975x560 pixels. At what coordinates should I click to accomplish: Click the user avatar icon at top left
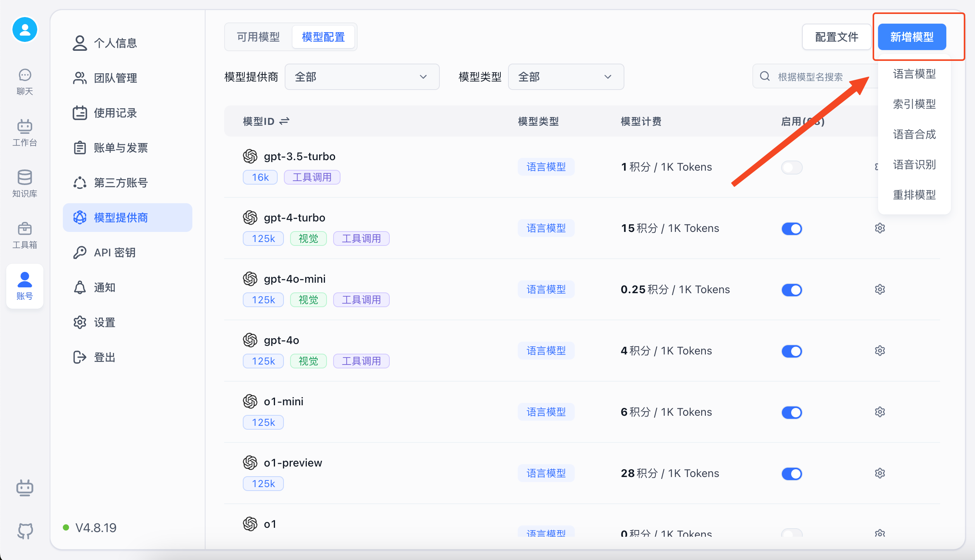tap(24, 30)
